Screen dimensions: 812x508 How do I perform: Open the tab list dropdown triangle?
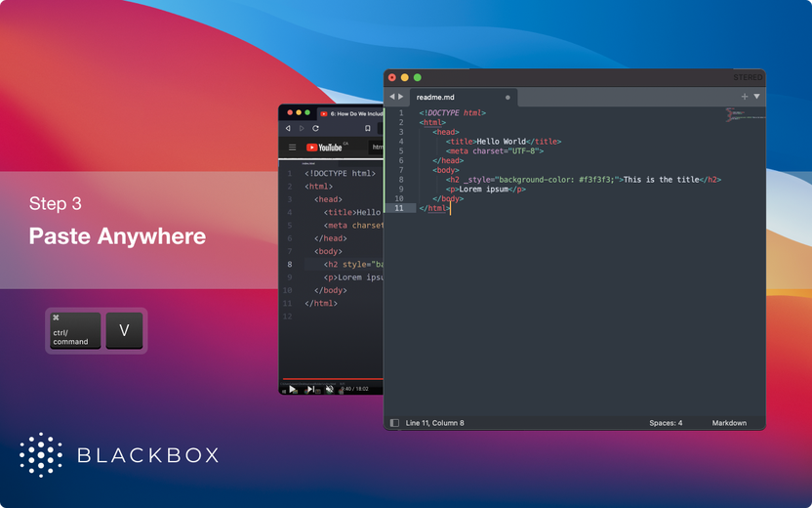756,97
